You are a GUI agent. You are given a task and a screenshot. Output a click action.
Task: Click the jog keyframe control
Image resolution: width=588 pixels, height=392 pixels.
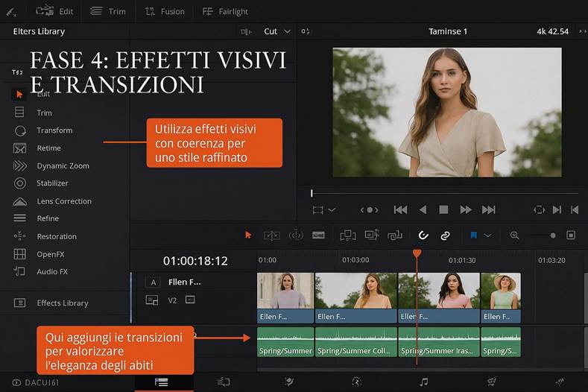[370, 210]
